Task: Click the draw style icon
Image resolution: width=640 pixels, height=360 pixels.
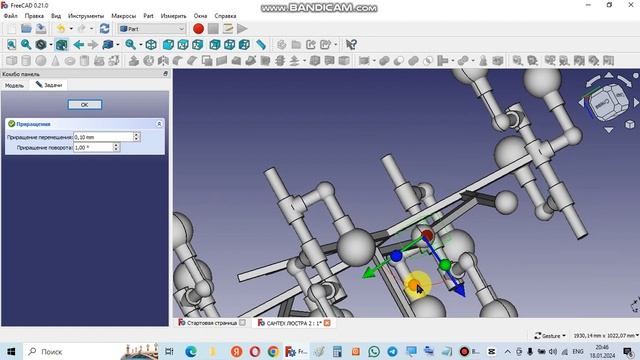Action: [x=40, y=44]
